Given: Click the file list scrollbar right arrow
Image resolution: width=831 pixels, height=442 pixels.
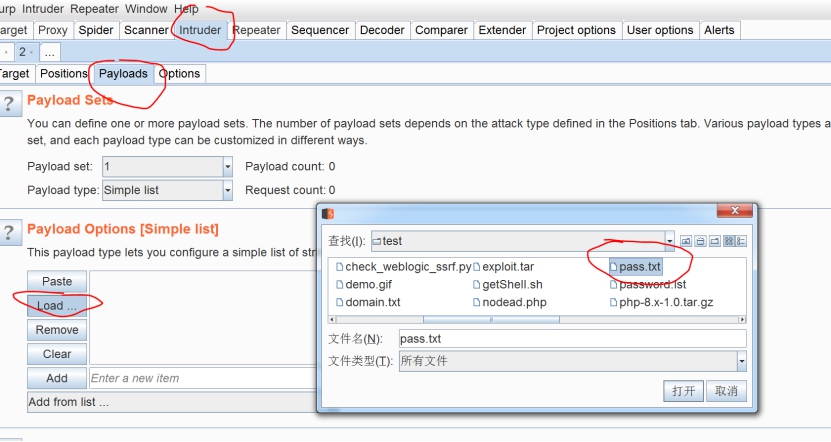Looking at the screenshot, I should tap(742, 320).
